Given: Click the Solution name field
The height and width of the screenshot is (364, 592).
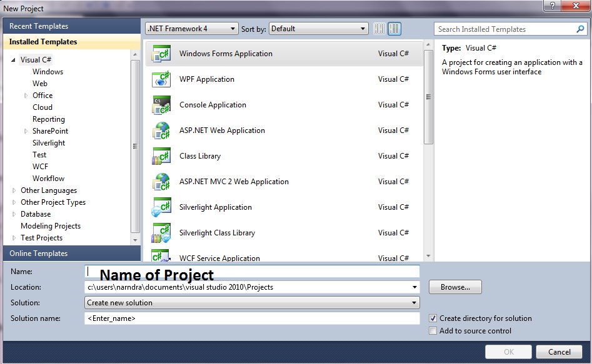Looking at the screenshot, I should (x=252, y=318).
